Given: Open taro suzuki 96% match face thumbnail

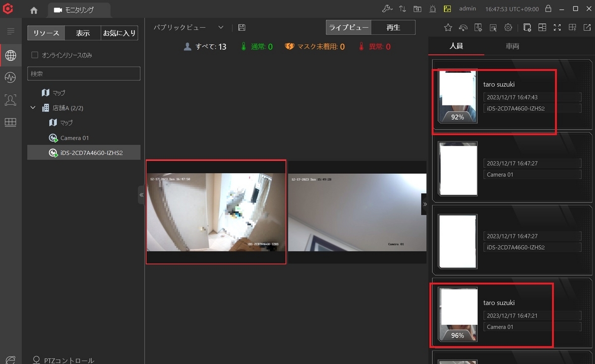Looking at the screenshot, I should pyautogui.click(x=458, y=315).
